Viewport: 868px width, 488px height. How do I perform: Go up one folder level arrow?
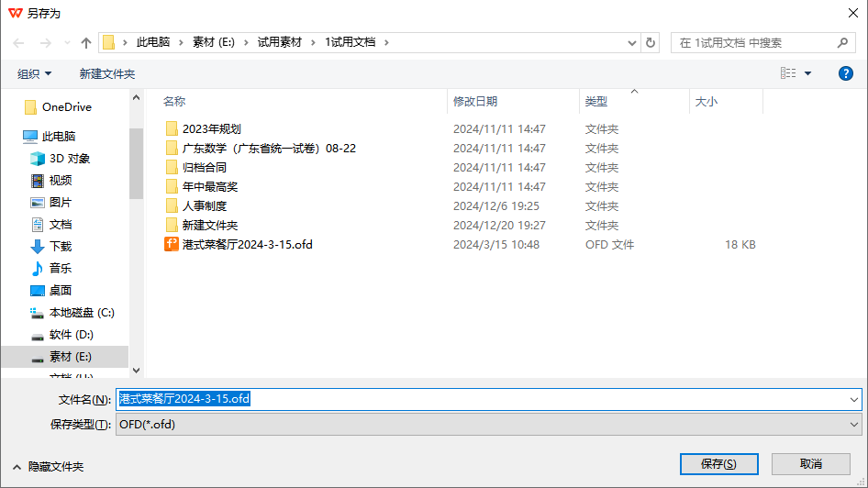tap(86, 42)
